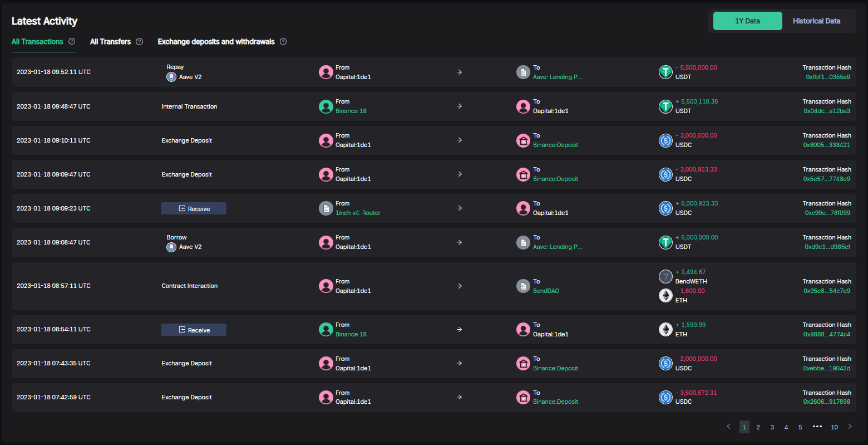Click ETH icon in +1,599.99 row
This screenshot has width=868, height=445.
pos(665,329)
